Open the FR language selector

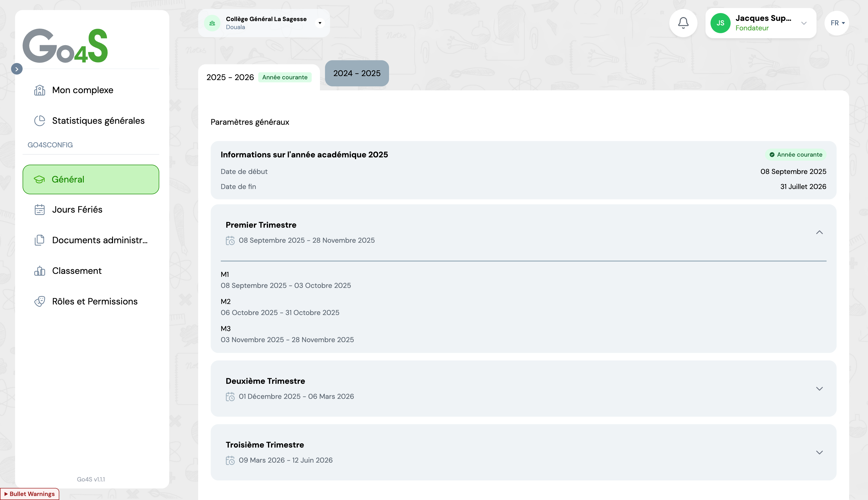click(837, 23)
